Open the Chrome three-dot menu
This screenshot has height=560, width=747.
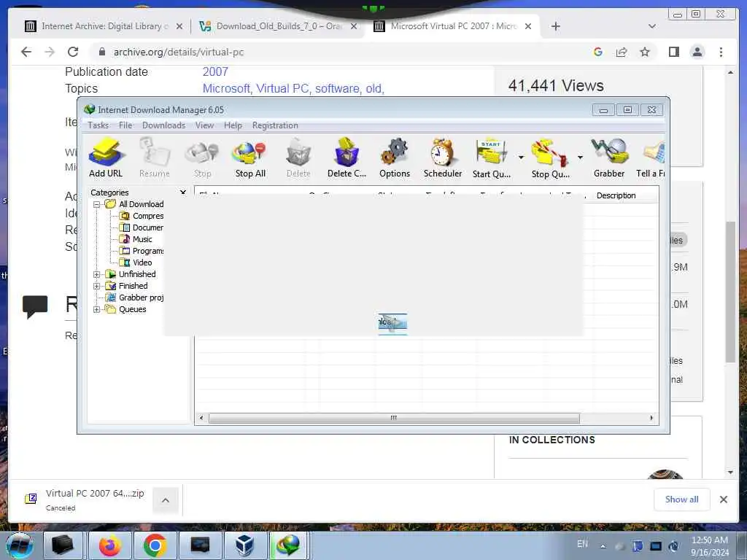point(721,52)
